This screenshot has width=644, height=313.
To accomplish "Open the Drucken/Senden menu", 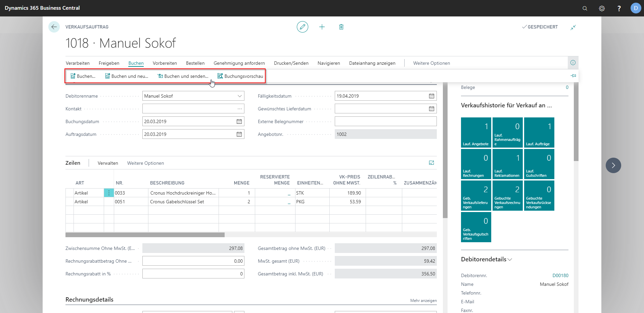I will [291, 63].
